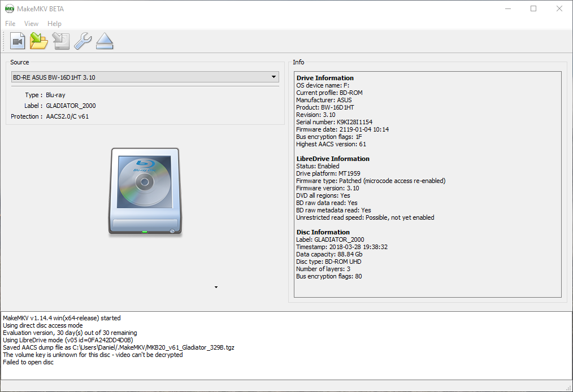Click the 'Timestamp: 2018-03-28 19:38:32' line
573x392 pixels.
pos(342,247)
